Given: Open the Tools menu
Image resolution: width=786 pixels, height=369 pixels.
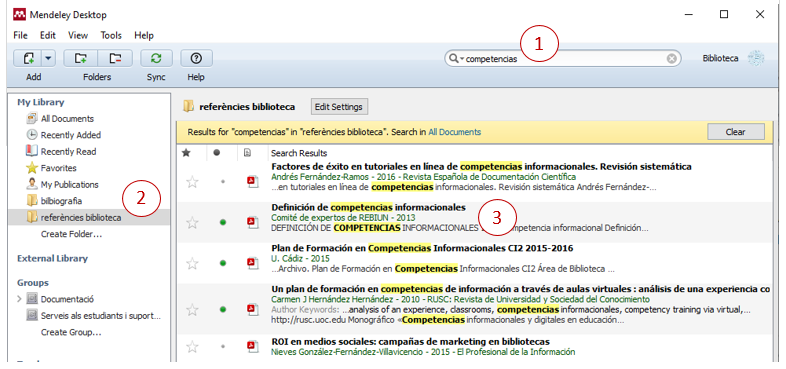Looking at the screenshot, I should pyautogui.click(x=111, y=36).
